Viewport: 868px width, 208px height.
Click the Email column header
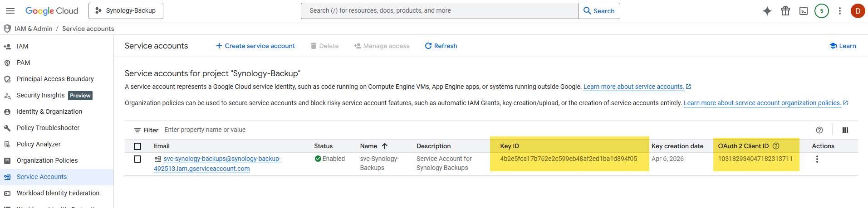pos(162,146)
